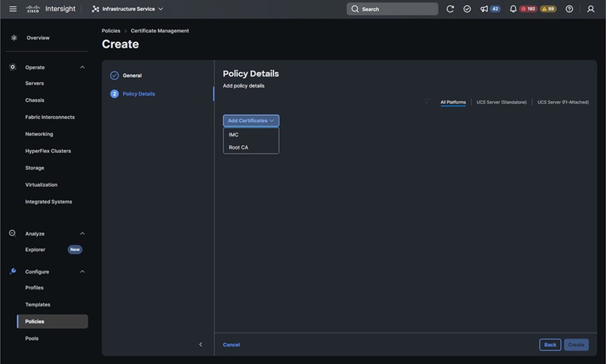This screenshot has height=364, width=606.
Task: Click the Cisco Intersight logo
Action: coord(50,9)
